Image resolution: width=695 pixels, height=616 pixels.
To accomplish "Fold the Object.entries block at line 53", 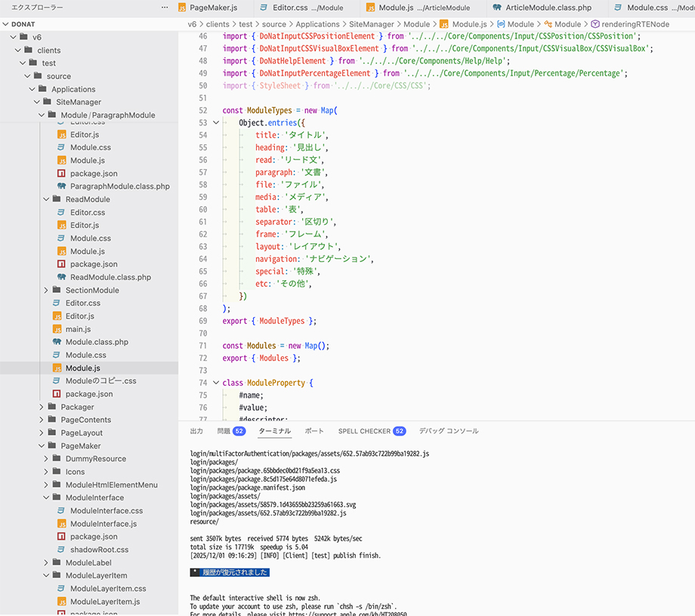I will 215,122.
